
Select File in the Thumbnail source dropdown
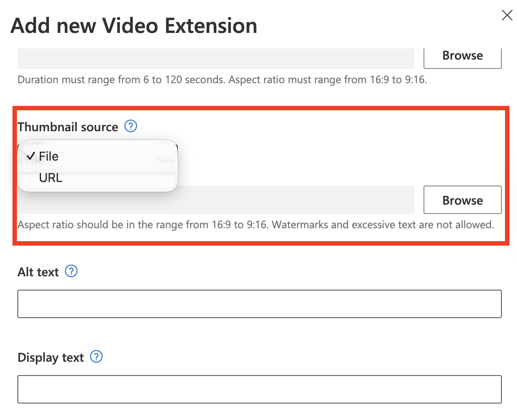click(49, 157)
